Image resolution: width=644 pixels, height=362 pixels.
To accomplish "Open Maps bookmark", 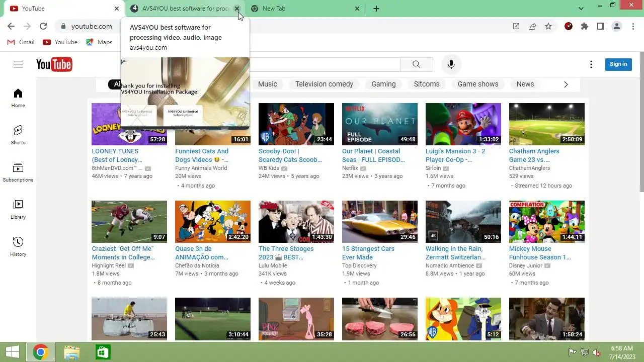I will 99,42.
